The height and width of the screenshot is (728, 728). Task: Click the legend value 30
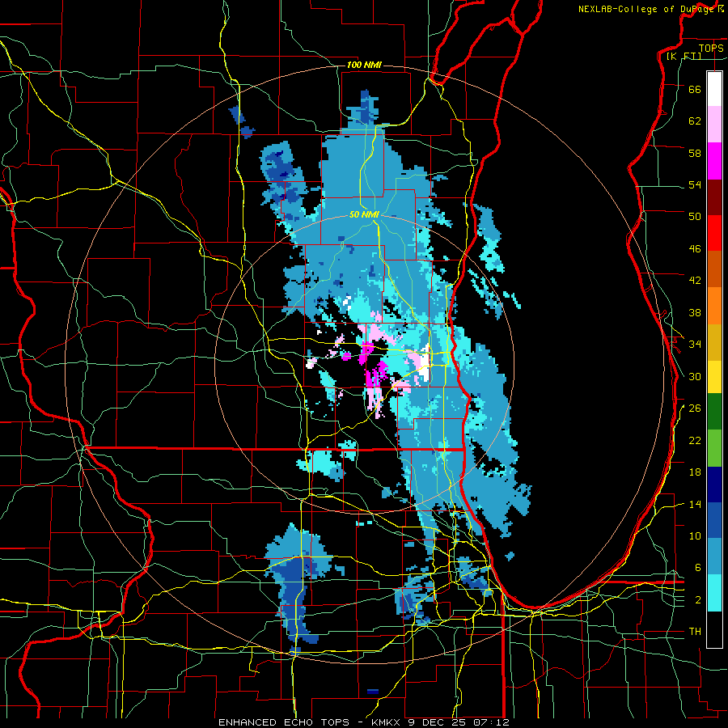point(695,376)
